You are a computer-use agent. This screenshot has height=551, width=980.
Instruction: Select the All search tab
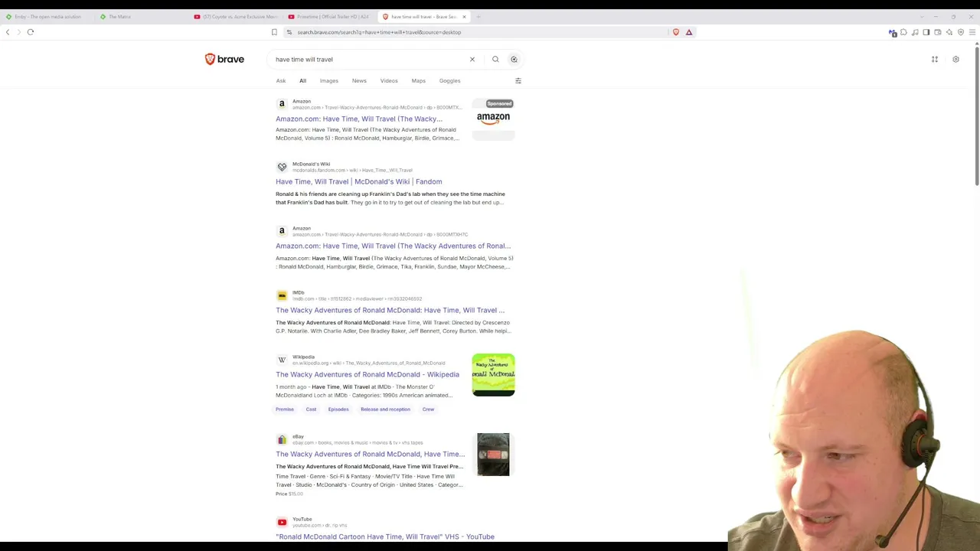coord(302,80)
